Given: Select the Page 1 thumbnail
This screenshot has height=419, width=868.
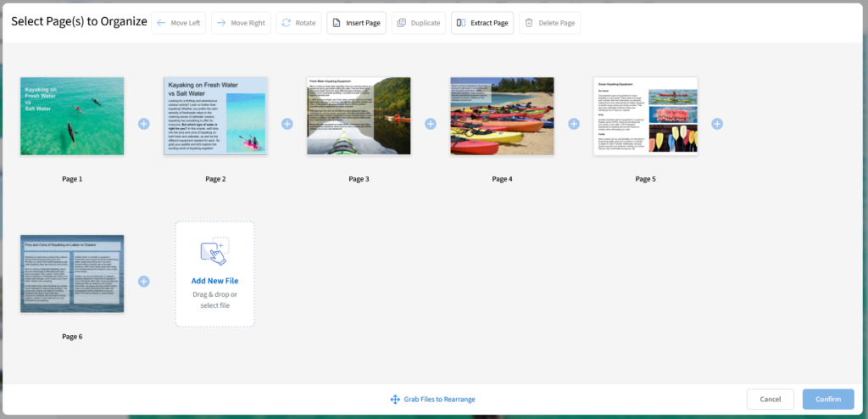Looking at the screenshot, I should click(x=72, y=116).
